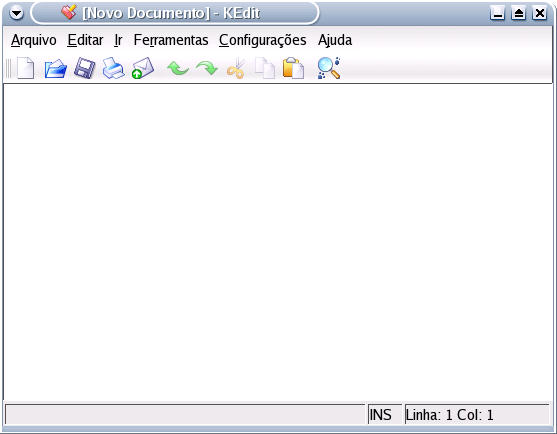Open the Ir menu
557x434 pixels.
pos(118,40)
